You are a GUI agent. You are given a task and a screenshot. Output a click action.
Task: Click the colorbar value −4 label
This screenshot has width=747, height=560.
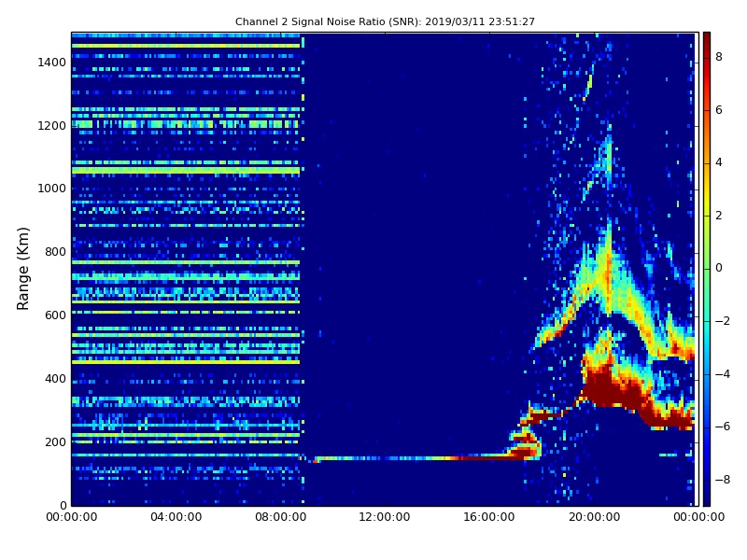(x=722, y=374)
